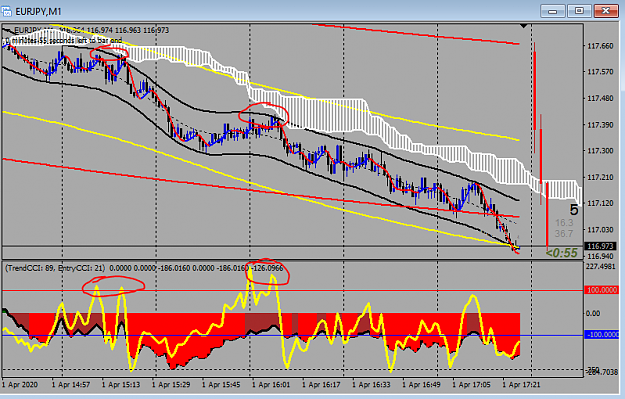Click the 1 Apr 15:45 time label
This screenshot has width=625, height=399.
point(221,385)
